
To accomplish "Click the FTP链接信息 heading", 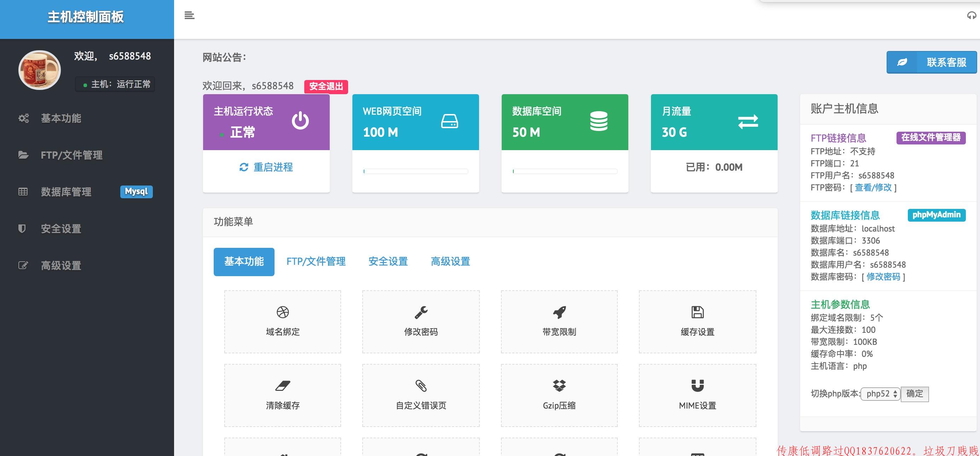I will tap(838, 138).
